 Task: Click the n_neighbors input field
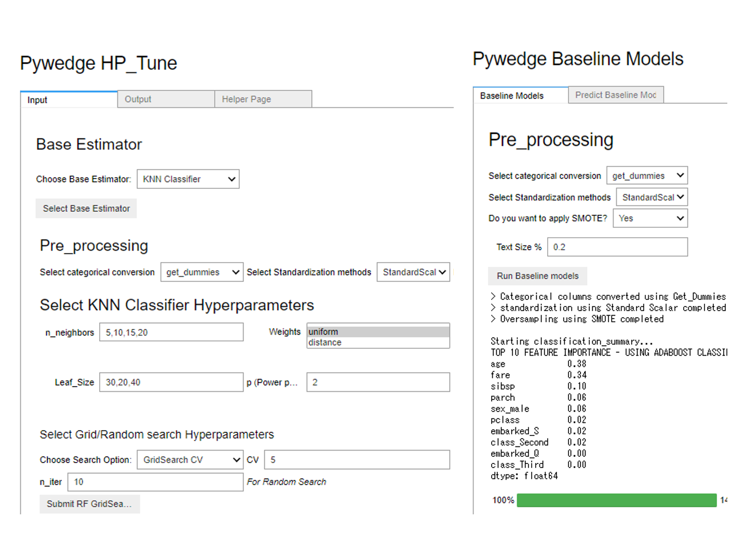(x=171, y=333)
